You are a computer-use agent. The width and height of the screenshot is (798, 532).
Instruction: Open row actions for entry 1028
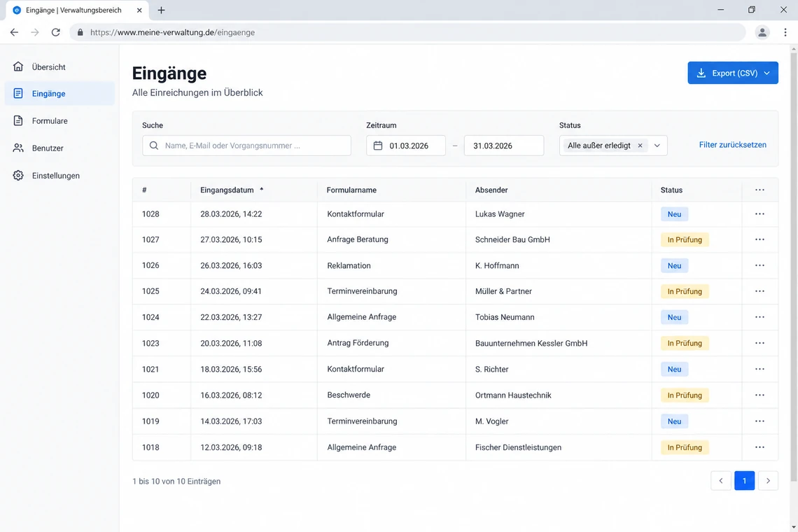pyautogui.click(x=759, y=213)
